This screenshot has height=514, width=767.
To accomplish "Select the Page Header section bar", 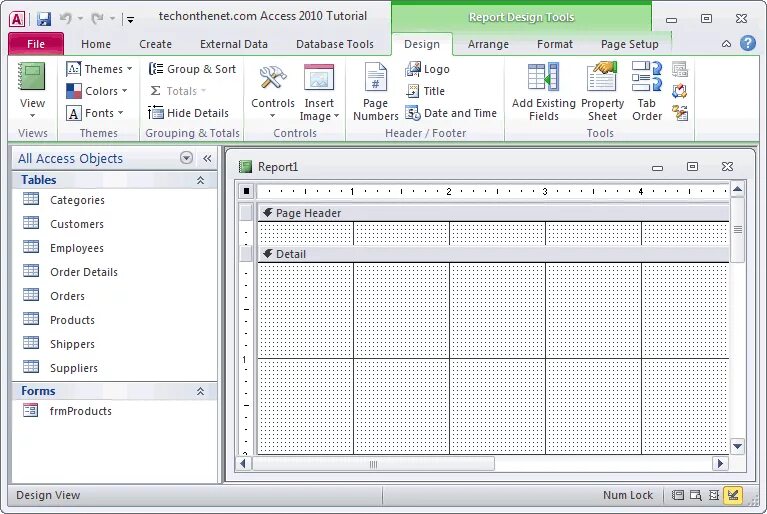I will tap(494, 213).
